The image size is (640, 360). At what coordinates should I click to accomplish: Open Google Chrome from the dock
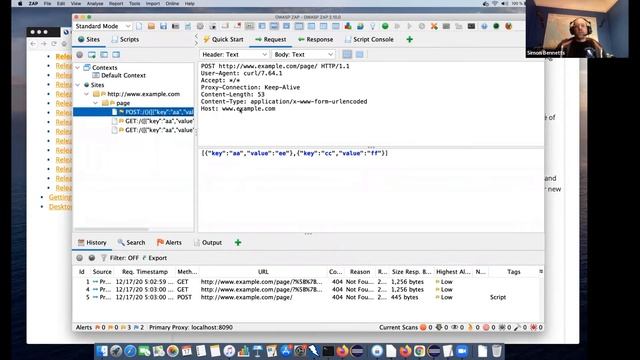[x=419, y=351]
